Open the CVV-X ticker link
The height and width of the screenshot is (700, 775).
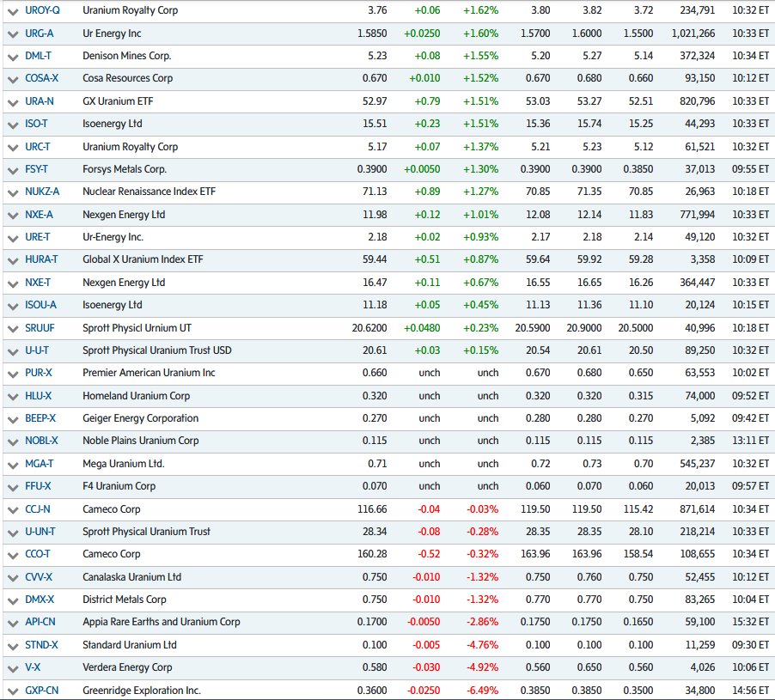coord(39,576)
